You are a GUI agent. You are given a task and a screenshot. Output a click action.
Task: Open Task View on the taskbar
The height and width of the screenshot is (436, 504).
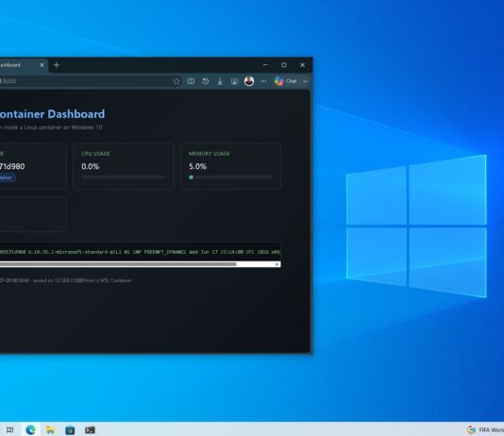tap(10, 429)
